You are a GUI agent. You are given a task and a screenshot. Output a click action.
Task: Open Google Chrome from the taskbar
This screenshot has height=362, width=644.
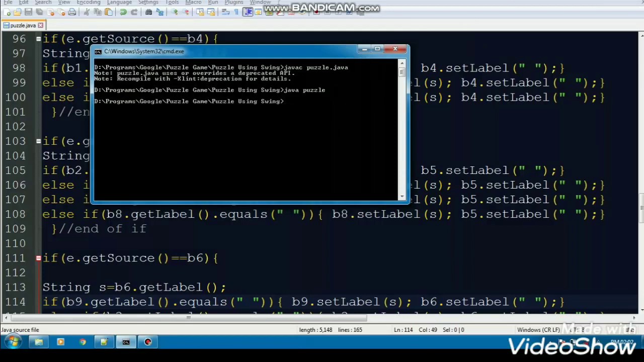pyautogui.click(x=83, y=342)
